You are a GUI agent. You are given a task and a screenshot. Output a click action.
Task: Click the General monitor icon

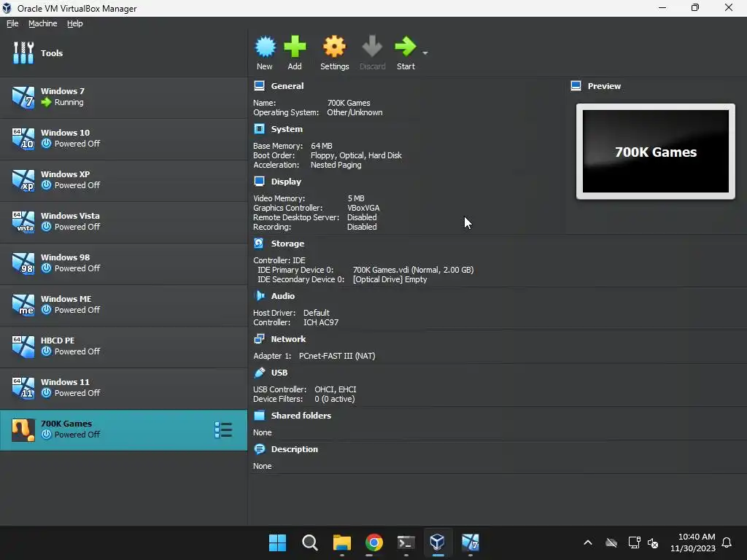coord(259,86)
